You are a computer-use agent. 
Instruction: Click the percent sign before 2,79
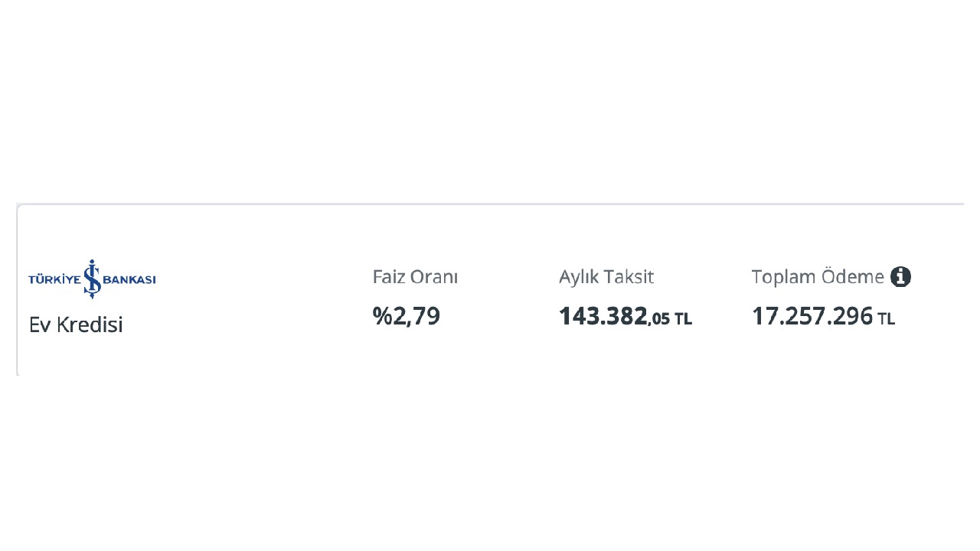point(382,316)
